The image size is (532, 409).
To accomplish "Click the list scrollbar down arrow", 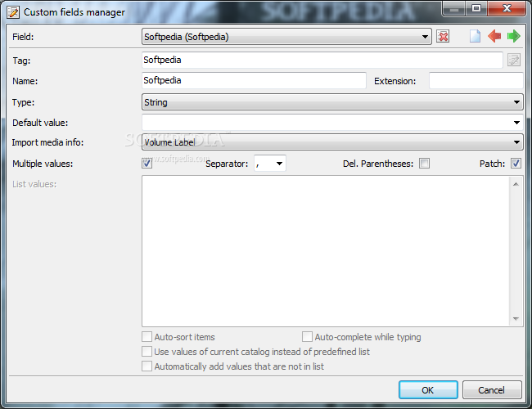I will 516,318.
